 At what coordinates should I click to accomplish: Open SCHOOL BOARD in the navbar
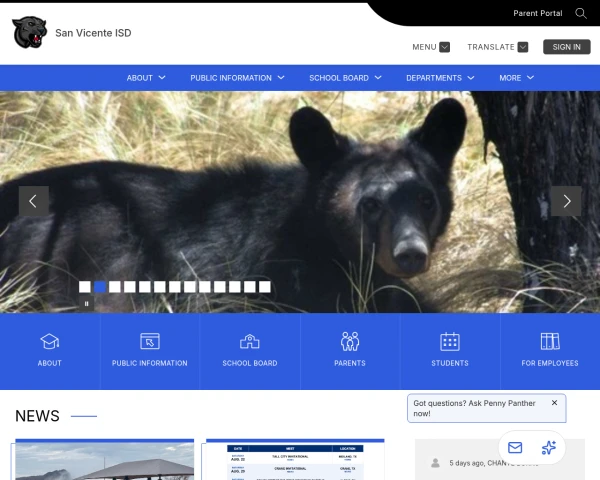click(339, 78)
